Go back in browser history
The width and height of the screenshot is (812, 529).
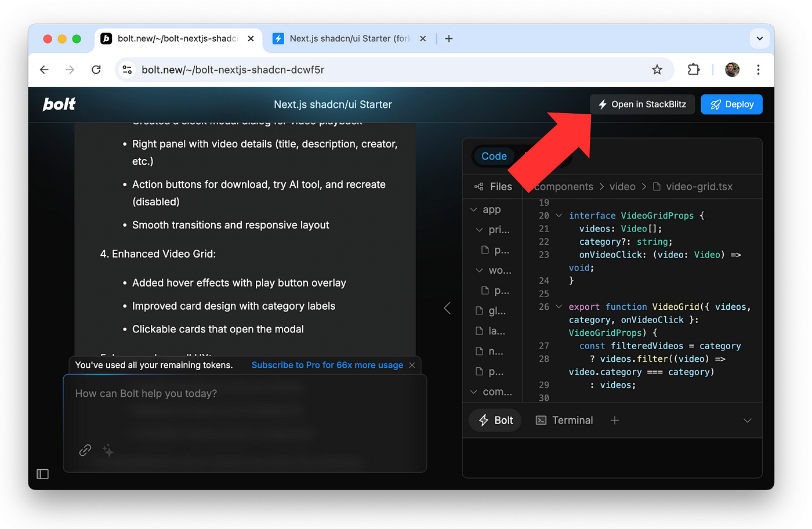[x=44, y=70]
